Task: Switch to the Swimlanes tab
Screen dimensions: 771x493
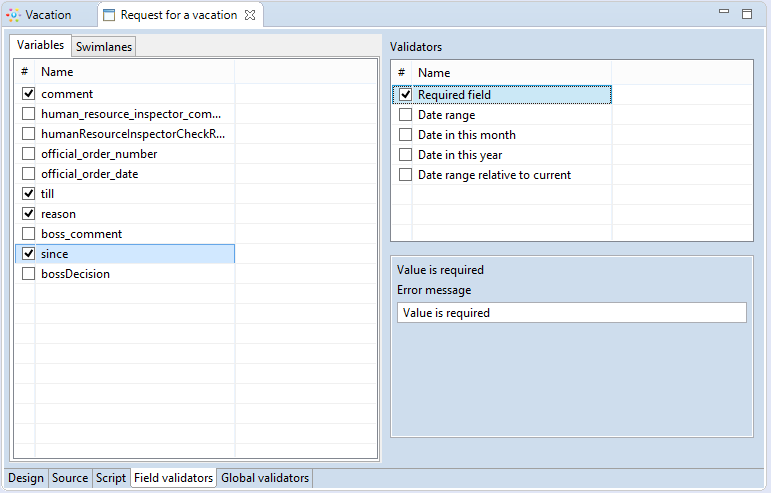Action: point(103,46)
